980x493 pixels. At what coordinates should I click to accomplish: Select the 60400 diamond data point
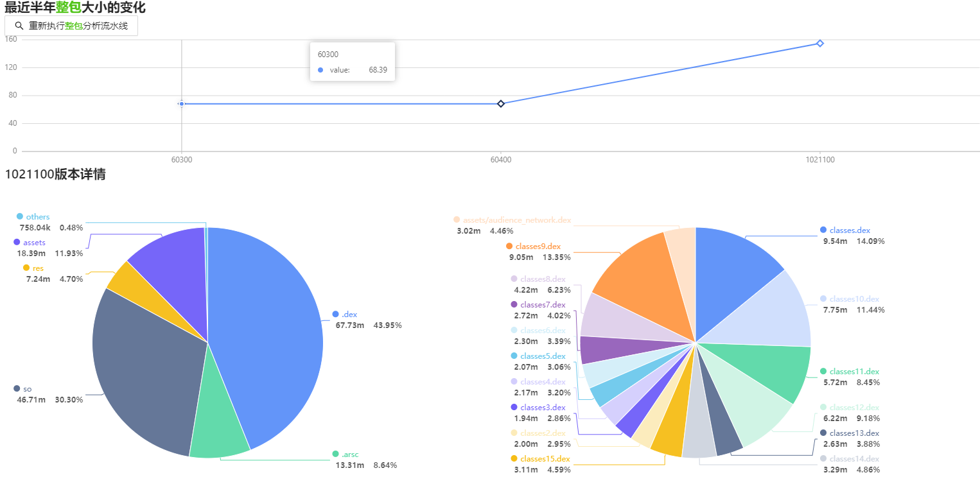coord(501,103)
